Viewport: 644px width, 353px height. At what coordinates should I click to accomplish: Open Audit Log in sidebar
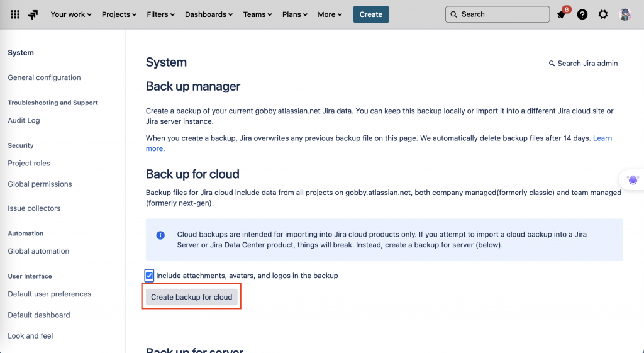click(x=24, y=120)
